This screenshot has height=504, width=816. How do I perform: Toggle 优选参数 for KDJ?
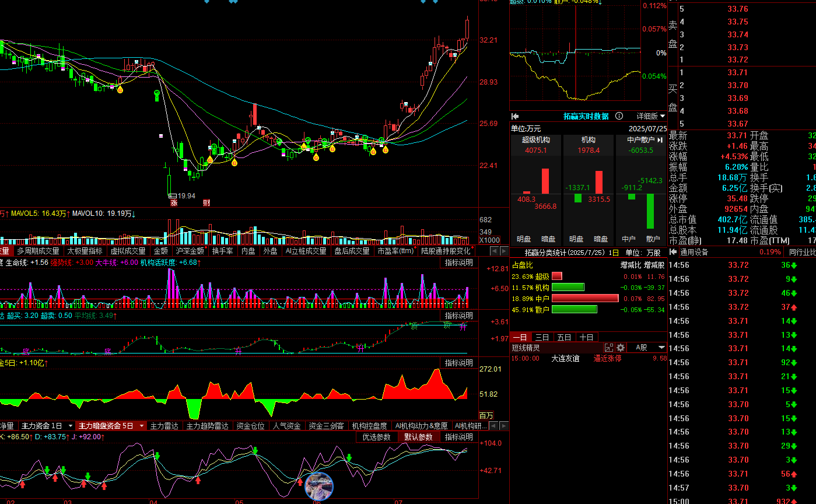tap(377, 437)
